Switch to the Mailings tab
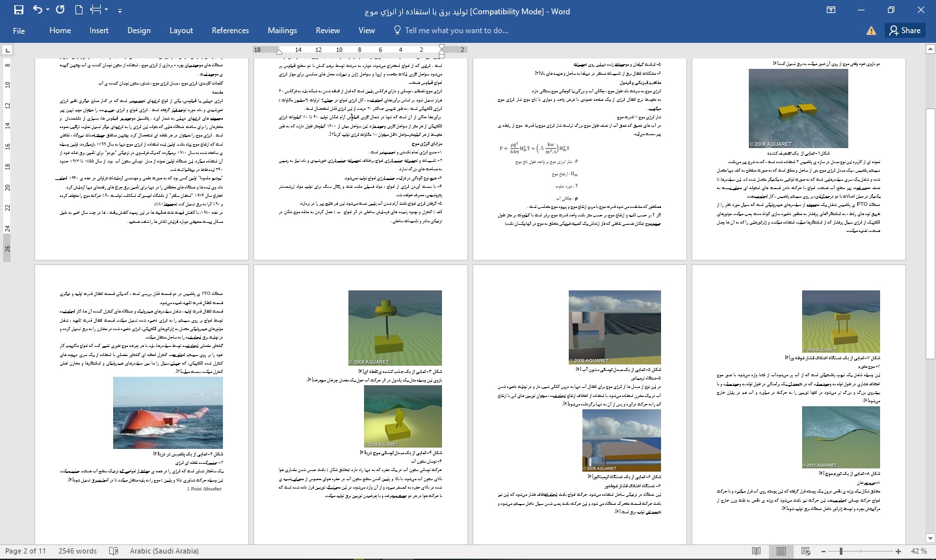936x560 pixels. click(282, 31)
